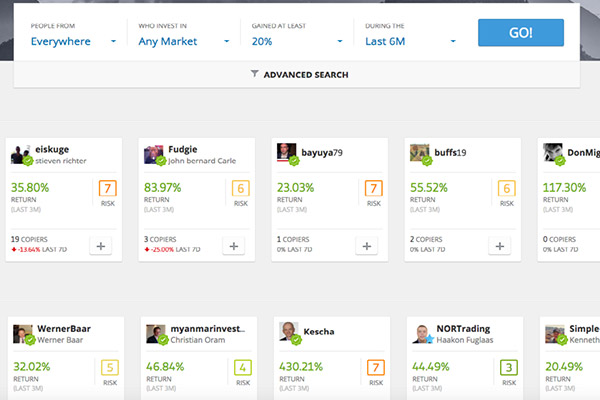Image resolution: width=600 pixels, height=400 pixels.
Task: Open WernerBaar's profile avatar
Action: [23, 334]
